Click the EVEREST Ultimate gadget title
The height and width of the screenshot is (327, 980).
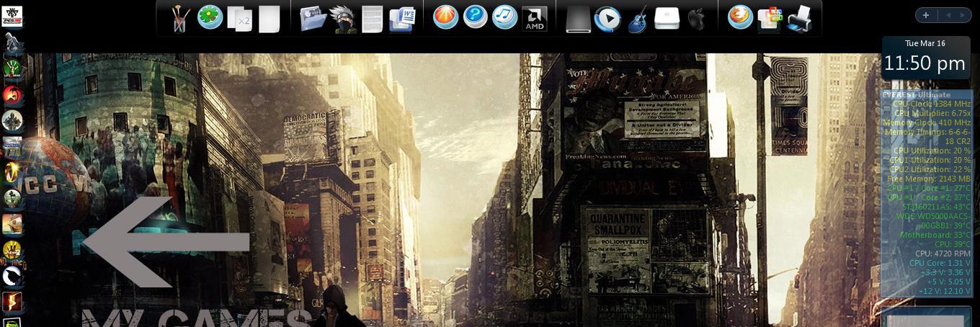point(917,94)
